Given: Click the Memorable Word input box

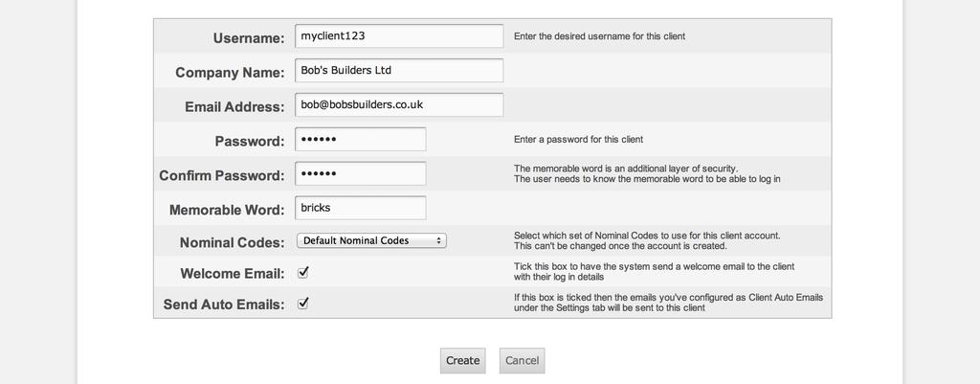Looking at the screenshot, I should coord(361,208).
